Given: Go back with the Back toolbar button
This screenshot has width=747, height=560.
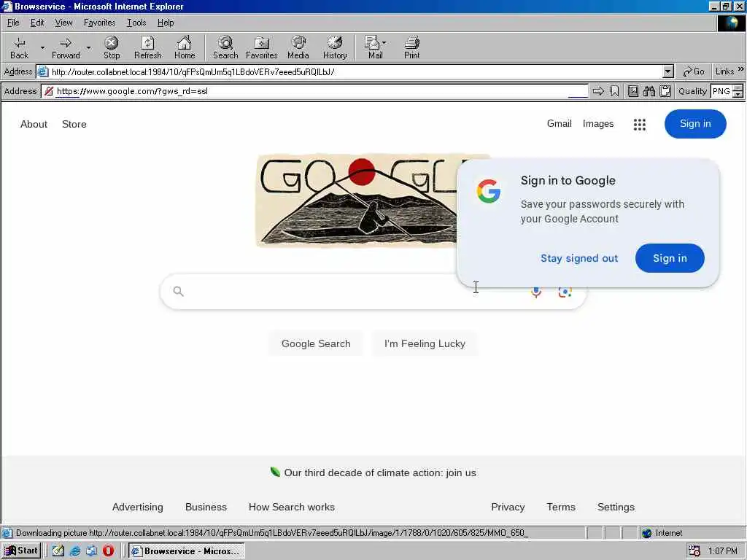Looking at the screenshot, I should 19,47.
